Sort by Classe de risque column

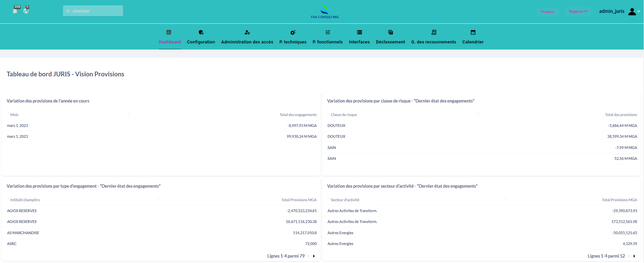(x=344, y=115)
